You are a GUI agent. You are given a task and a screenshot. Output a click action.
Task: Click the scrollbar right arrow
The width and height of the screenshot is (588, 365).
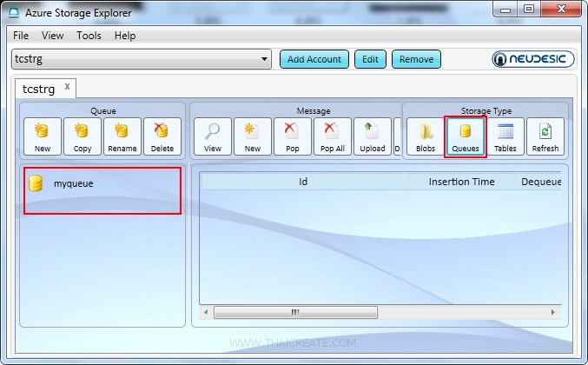click(552, 312)
